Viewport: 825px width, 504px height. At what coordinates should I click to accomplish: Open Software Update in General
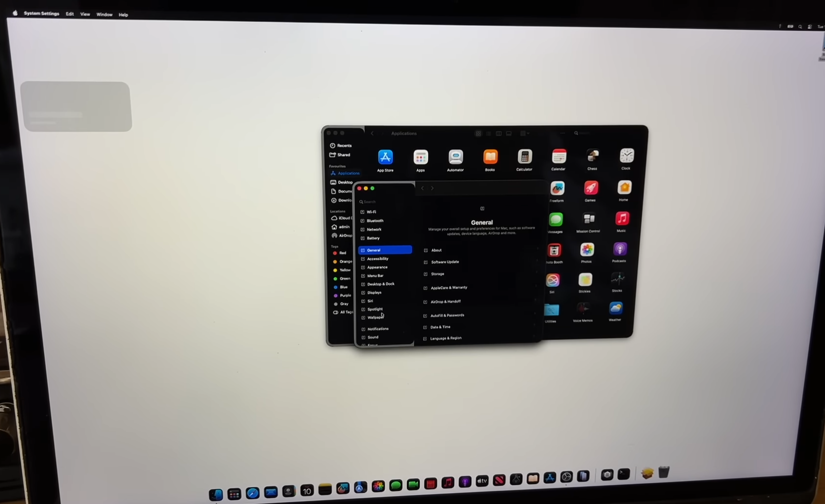(481, 262)
